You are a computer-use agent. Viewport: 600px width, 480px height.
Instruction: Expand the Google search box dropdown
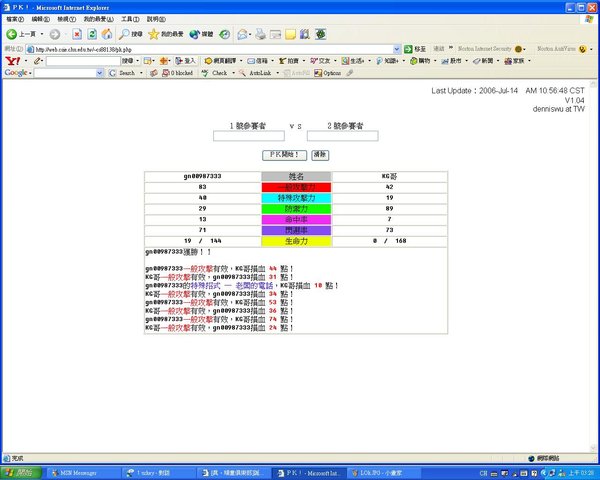pos(100,73)
